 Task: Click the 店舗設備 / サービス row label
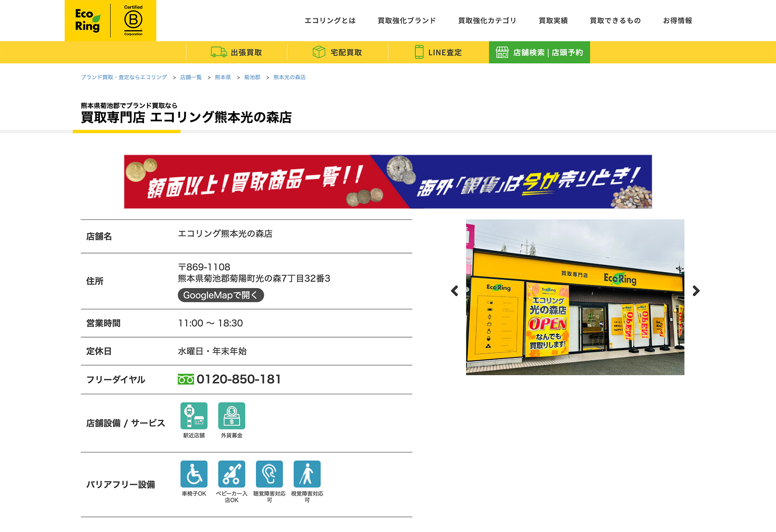coord(126,423)
